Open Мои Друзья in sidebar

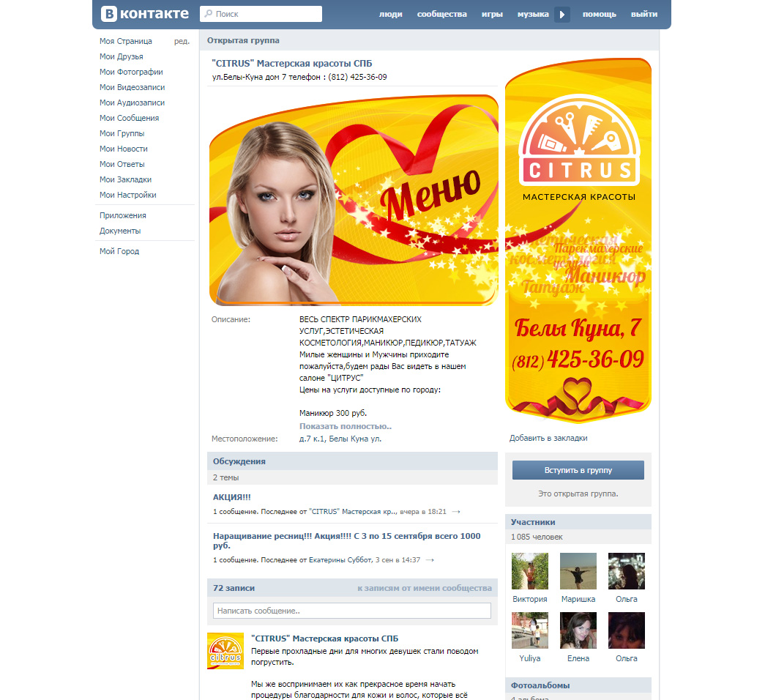(x=122, y=56)
